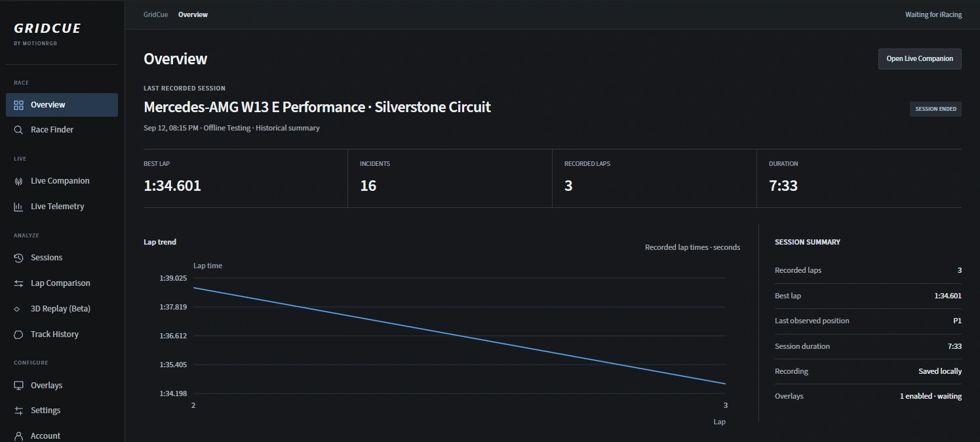The width and height of the screenshot is (980, 442).
Task: Open Live Companion from the sidebar
Action: coord(62,181)
